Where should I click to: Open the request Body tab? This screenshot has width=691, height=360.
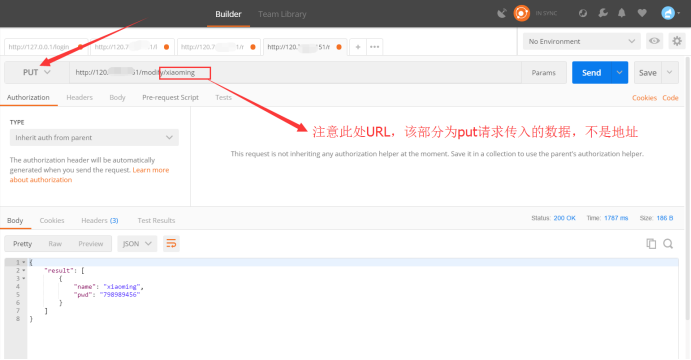pyautogui.click(x=117, y=97)
